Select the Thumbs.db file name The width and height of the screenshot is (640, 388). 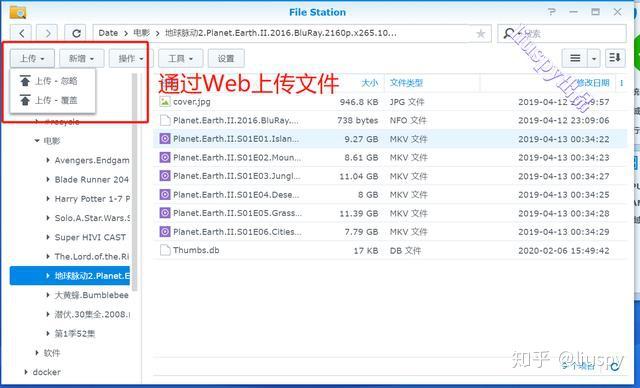196,250
